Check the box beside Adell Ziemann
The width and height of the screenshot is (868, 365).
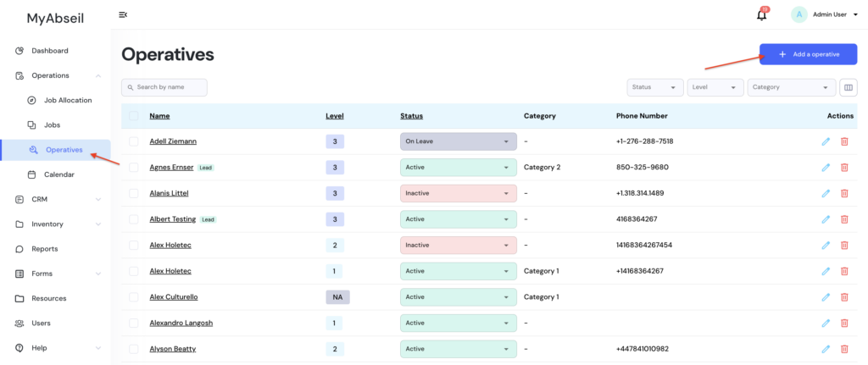point(134,141)
